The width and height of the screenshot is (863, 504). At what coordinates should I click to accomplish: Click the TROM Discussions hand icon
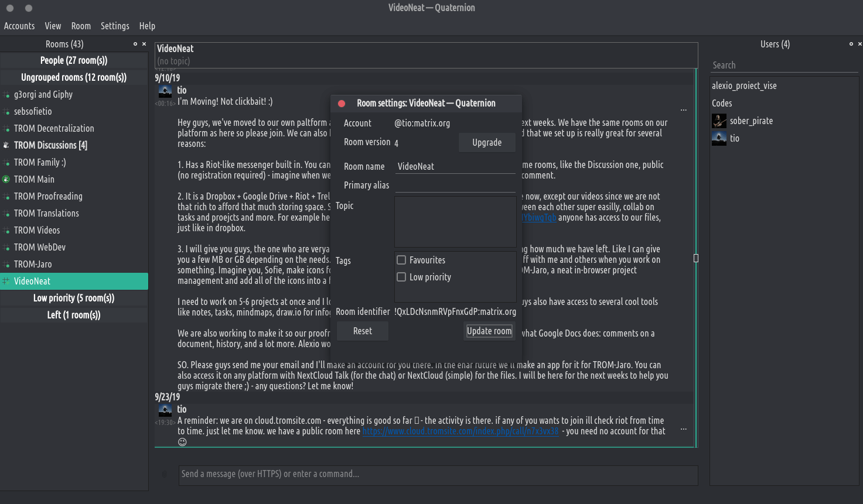pos(6,145)
